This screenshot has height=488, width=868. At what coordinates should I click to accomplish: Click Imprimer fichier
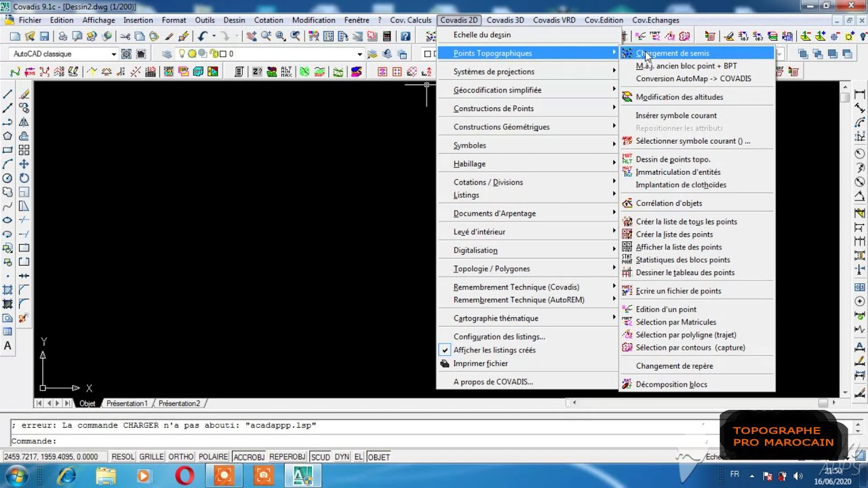point(528,363)
